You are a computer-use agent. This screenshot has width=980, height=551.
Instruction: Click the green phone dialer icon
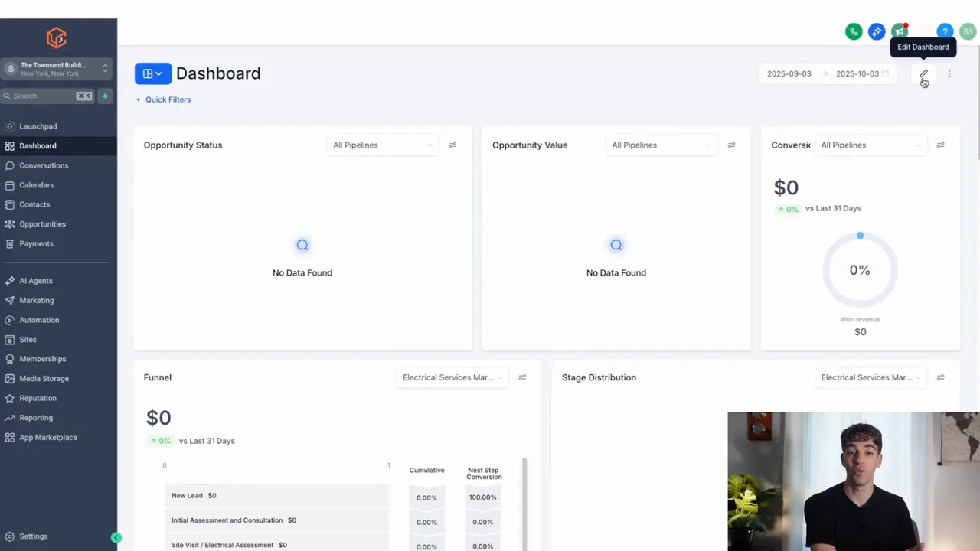(854, 31)
